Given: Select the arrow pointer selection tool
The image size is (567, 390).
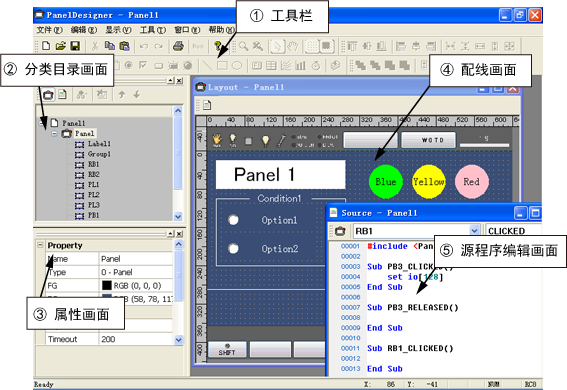Looking at the screenshot, I should (x=277, y=46).
